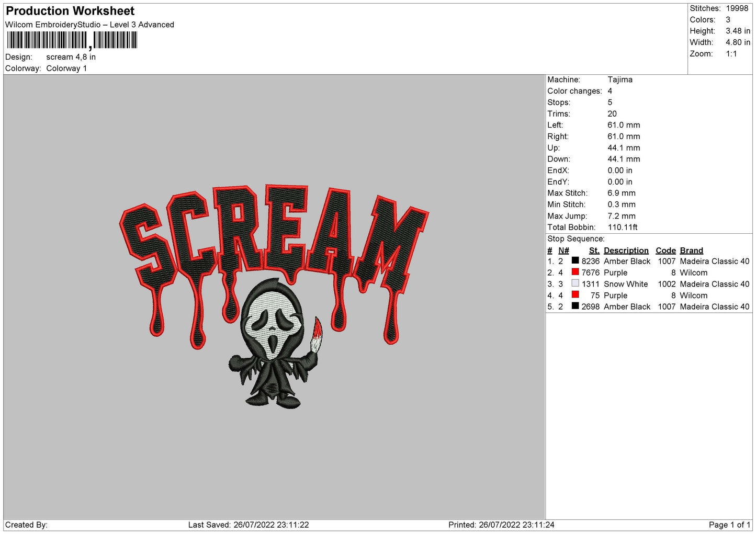Click the Color changes value 4
Viewport: 756px width, 534px height.
[x=610, y=91]
